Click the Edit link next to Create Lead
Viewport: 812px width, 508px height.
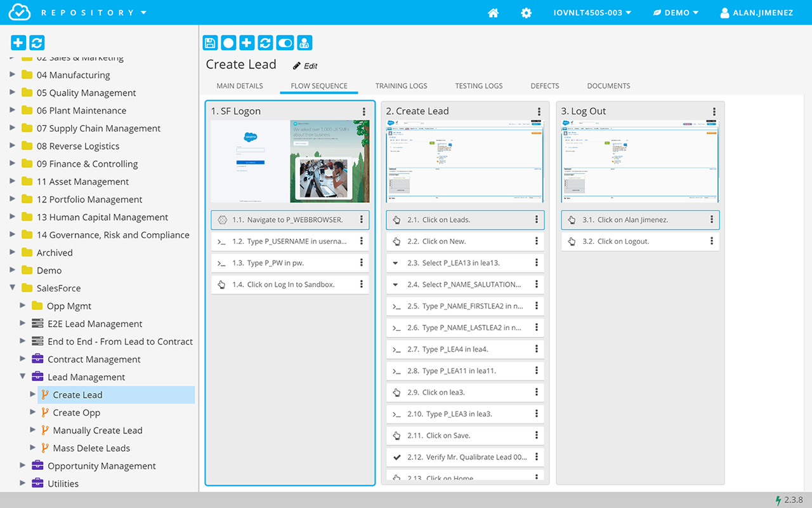[305, 65]
